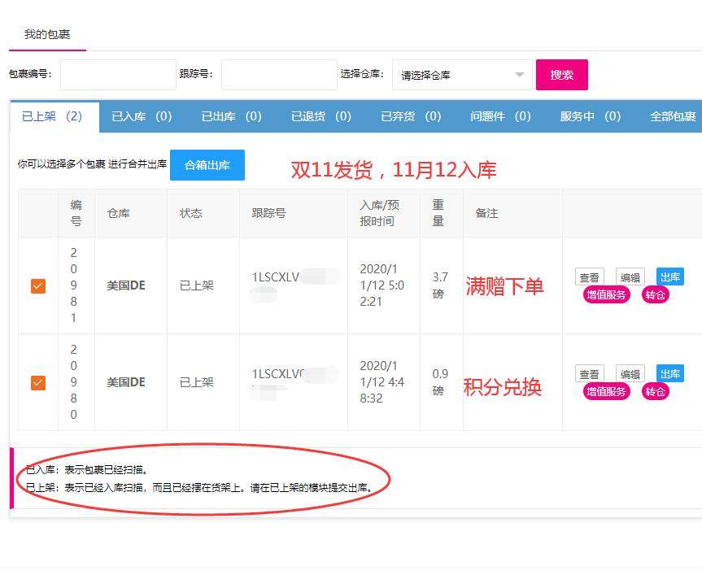Switch to the 已退货 (0) tab
The image size is (702, 588).
[x=321, y=116]
